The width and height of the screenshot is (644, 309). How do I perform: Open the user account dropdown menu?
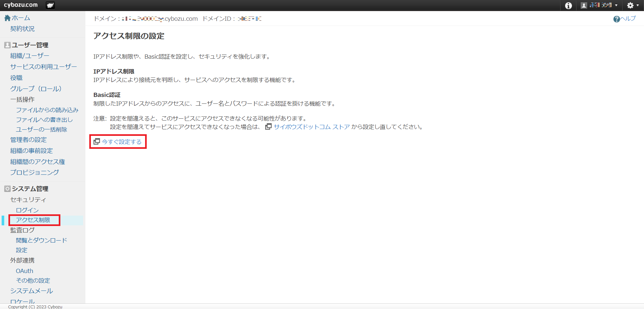(599, 5)
